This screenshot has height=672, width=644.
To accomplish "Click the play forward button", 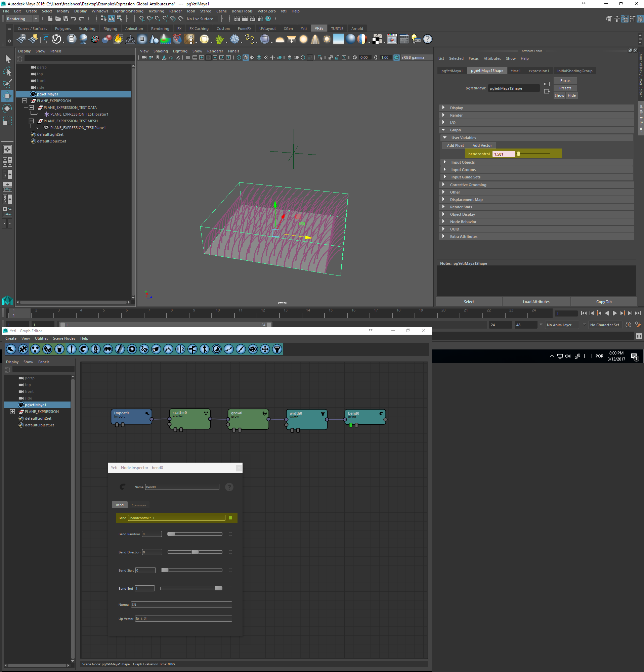I will [x=614, y=313].
